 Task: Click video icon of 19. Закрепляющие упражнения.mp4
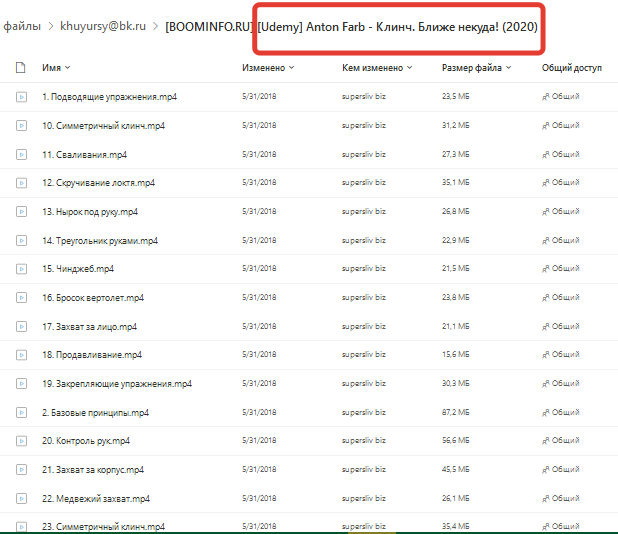tap(21, 383)
